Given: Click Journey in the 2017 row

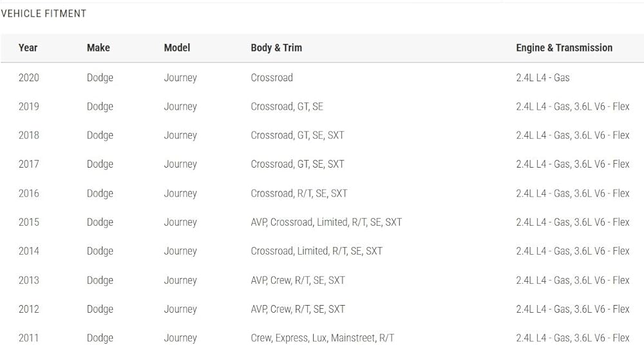Looking at the screenshot, I should (x=180, y=164).
